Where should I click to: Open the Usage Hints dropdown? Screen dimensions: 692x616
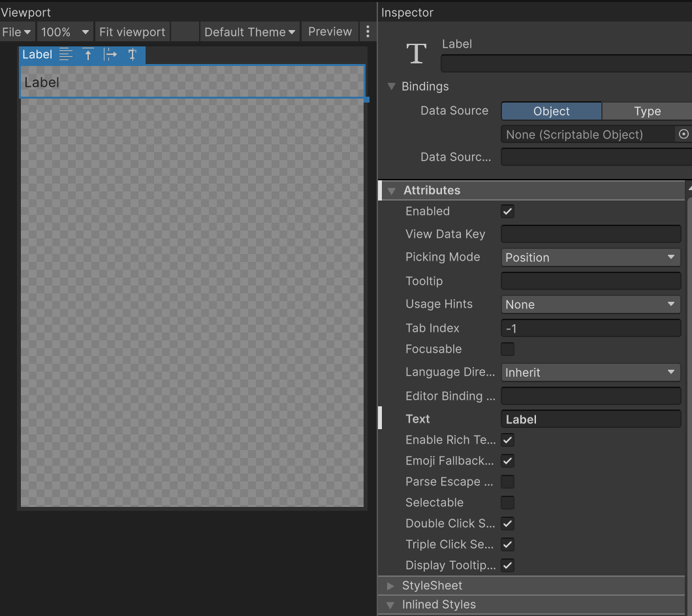pos(591,304)
